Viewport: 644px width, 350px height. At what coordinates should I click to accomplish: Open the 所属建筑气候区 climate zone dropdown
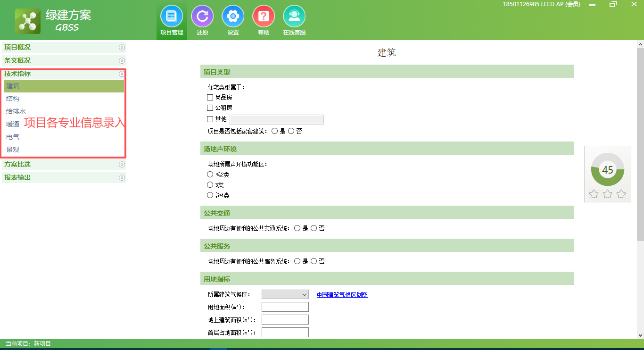[285, 294]
